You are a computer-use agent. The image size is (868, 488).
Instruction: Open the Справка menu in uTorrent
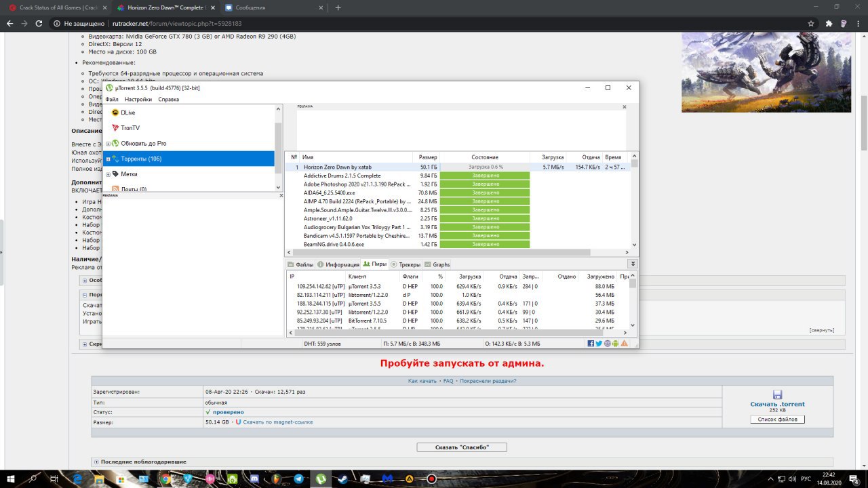point(168,99)
